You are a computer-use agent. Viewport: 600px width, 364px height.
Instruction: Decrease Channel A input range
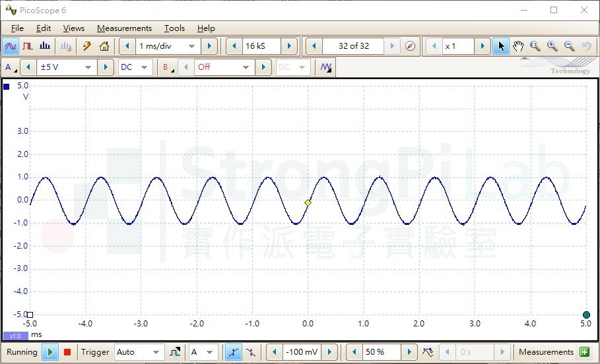point(28,67)
